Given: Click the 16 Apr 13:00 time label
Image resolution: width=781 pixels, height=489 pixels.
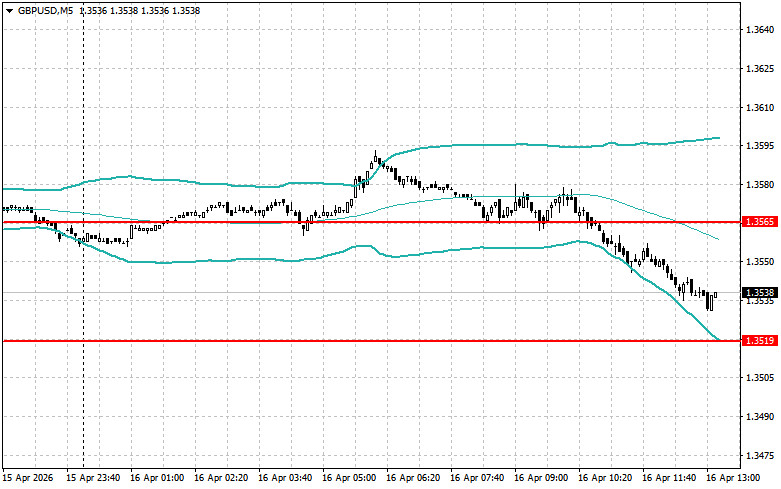Looking at the screenshot, I should pos(733,478).
